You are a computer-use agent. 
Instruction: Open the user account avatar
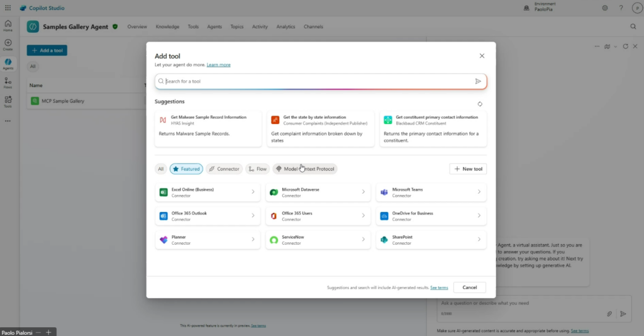tap(637, 8)
